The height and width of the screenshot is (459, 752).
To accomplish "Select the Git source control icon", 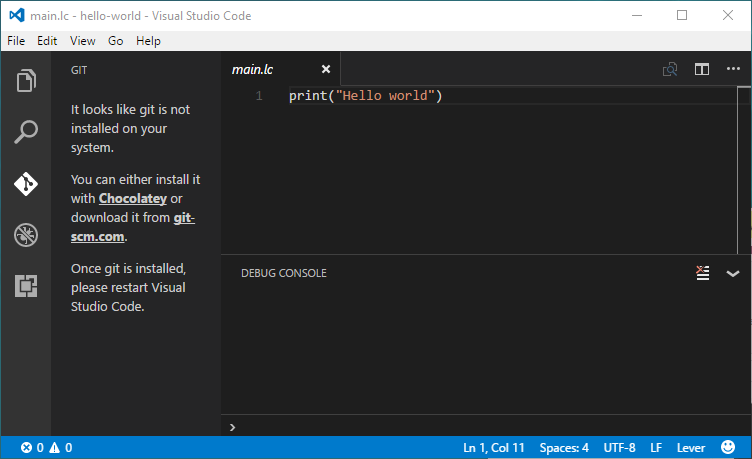I will click(x=26, y=183).
